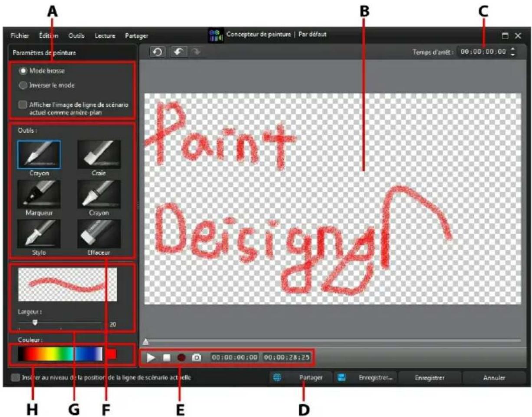The height and width of the screenshot is (417, 532).
Task: Open the Fichier menu
Action: pyautogui.click(x=20, y=36)
